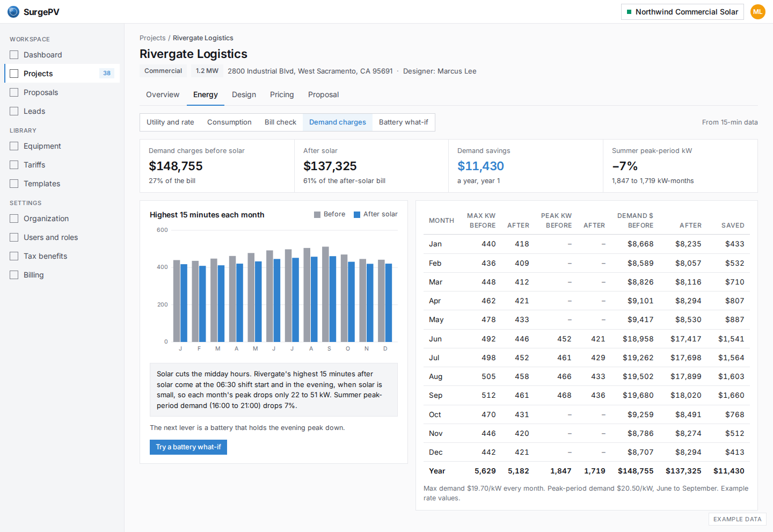Open the Design tab
The image size is (773, 532).
[244, 94]
